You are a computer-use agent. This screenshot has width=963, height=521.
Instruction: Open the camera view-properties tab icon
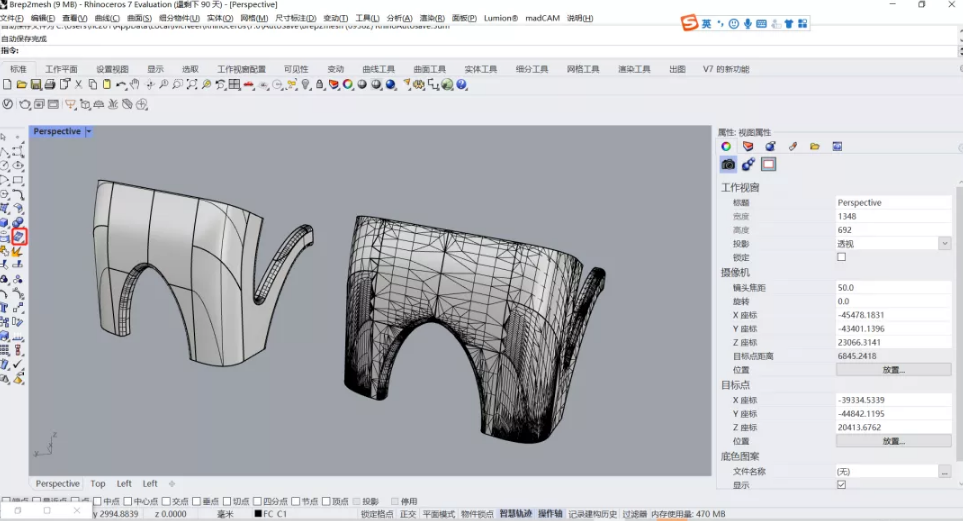(728, 164)
